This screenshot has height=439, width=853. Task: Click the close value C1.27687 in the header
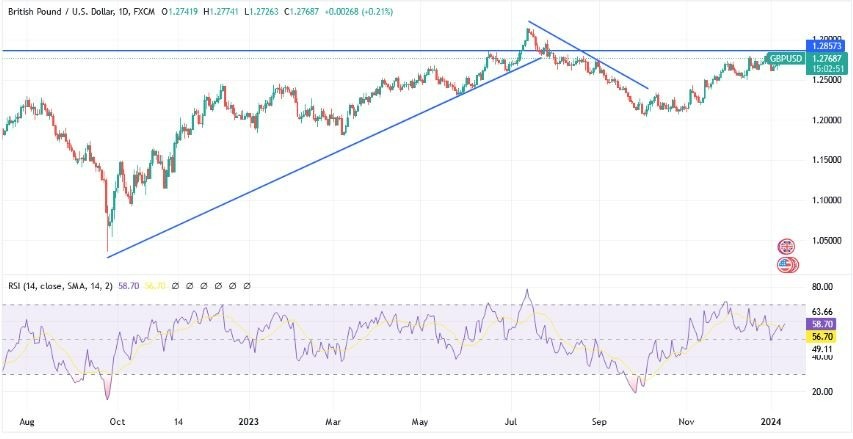tap(302, 11)
